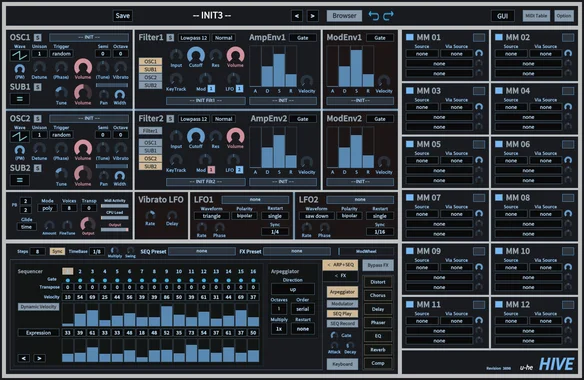This screenshot has width=584, height=380.
Task: Open the MIDI Table
Action: (536, 16)
